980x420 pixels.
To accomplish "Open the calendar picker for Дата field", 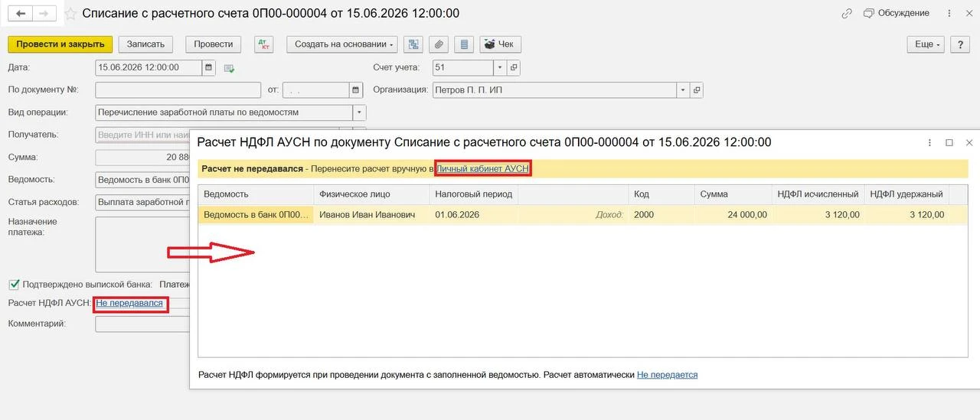I will [209, 67].
